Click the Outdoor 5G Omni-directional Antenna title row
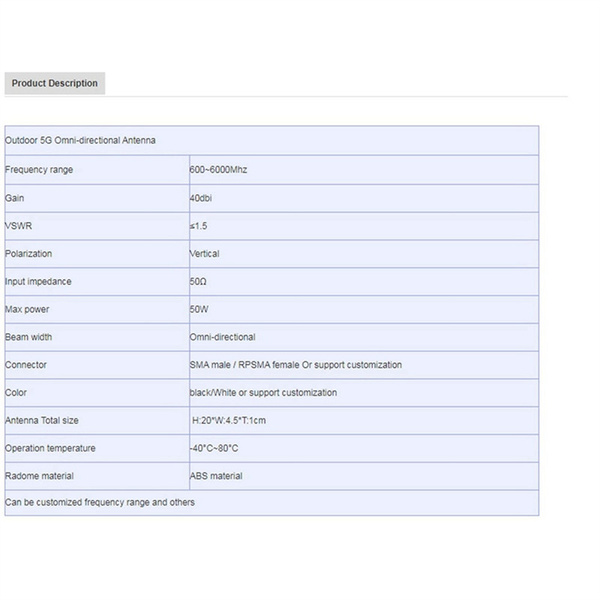 (x=81, y=141)
